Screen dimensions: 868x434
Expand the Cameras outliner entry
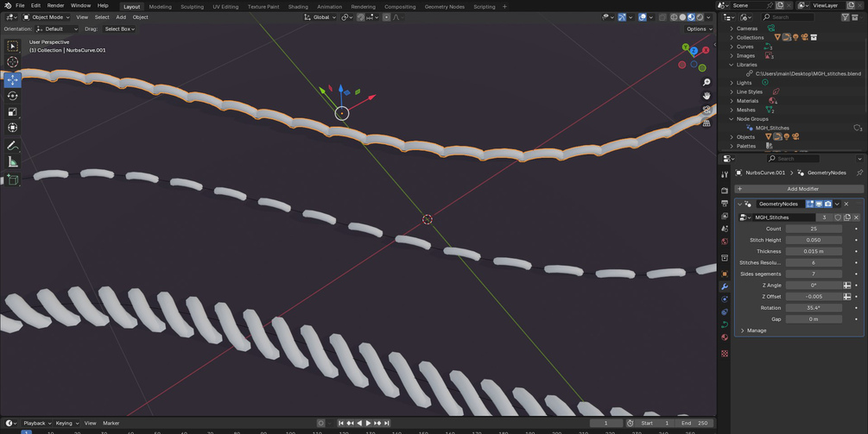[x=732, y=28]
